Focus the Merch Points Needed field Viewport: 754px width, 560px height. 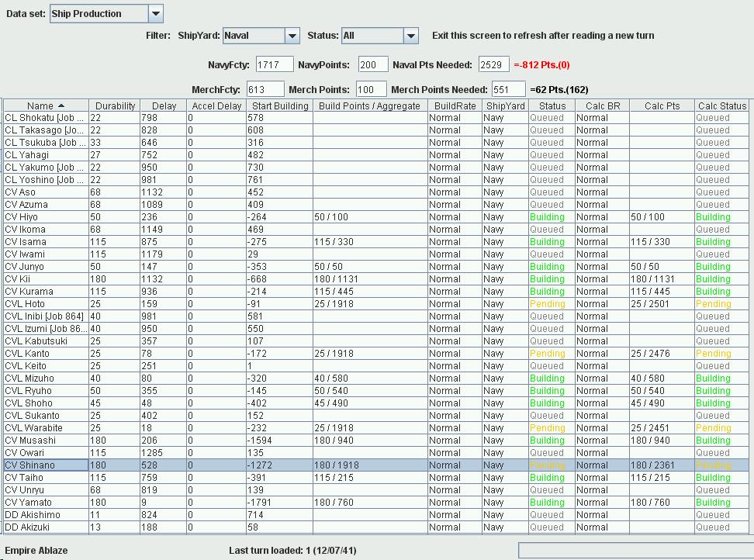coord(508,89)
